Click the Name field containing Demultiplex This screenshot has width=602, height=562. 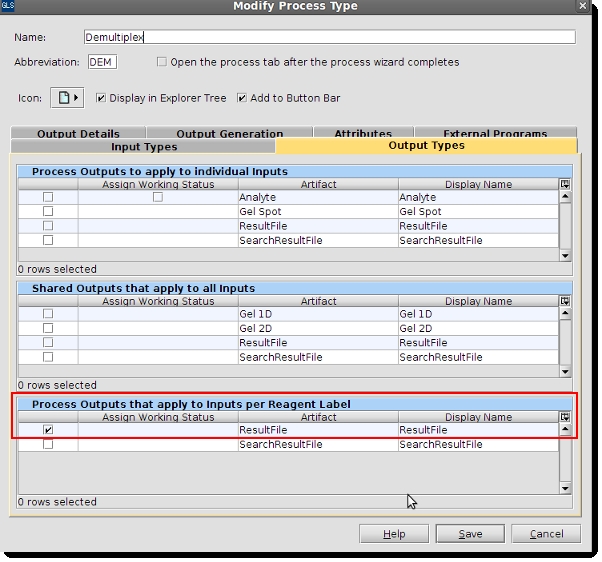[328, 37]
